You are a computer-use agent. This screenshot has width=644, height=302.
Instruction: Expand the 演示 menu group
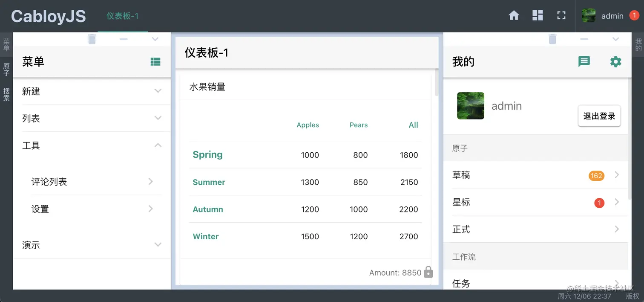tap(92, 245)
